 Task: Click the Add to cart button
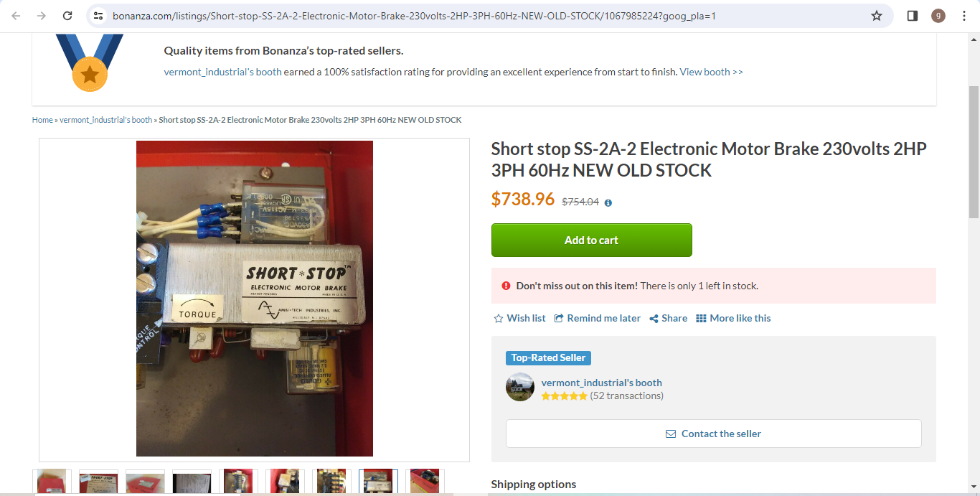591,240
